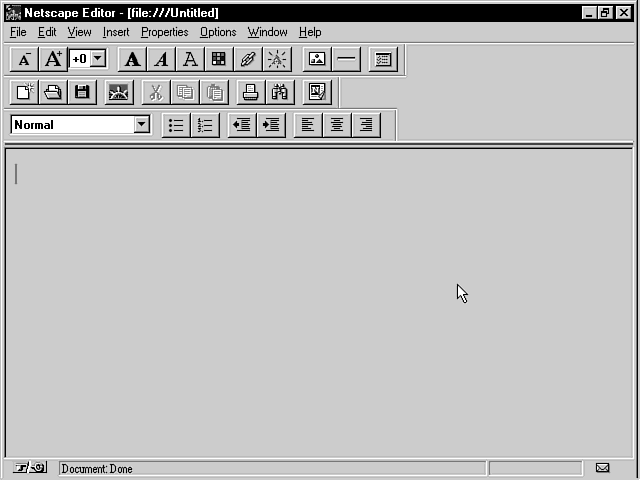Screen dimensions: 640x480
Task: Open the Properties menu
Action: coord(164,32)
